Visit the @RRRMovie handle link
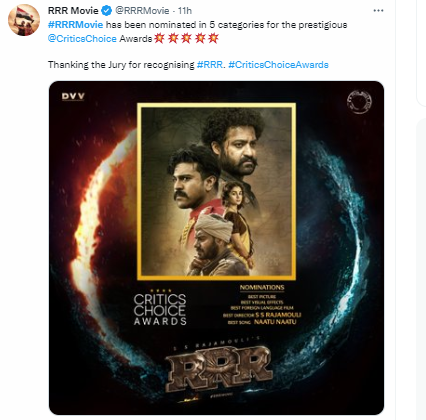 point(142,11)
